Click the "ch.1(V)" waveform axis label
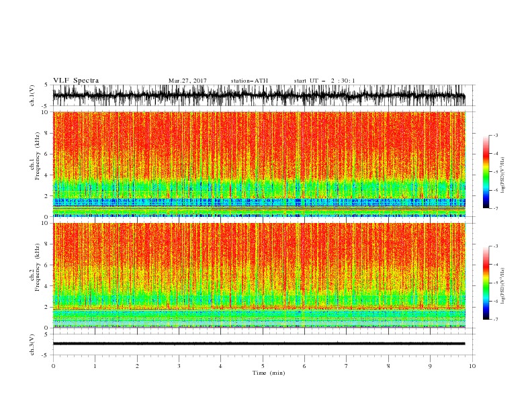Screen dimensions: 532x411 [32, 95]
